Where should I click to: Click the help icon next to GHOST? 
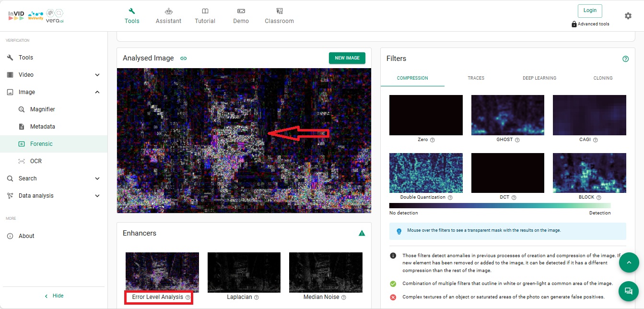point(517,140)
